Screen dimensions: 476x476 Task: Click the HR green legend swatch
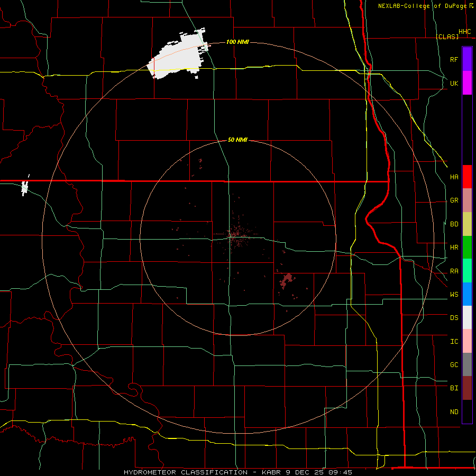click(x=467, y=248)
